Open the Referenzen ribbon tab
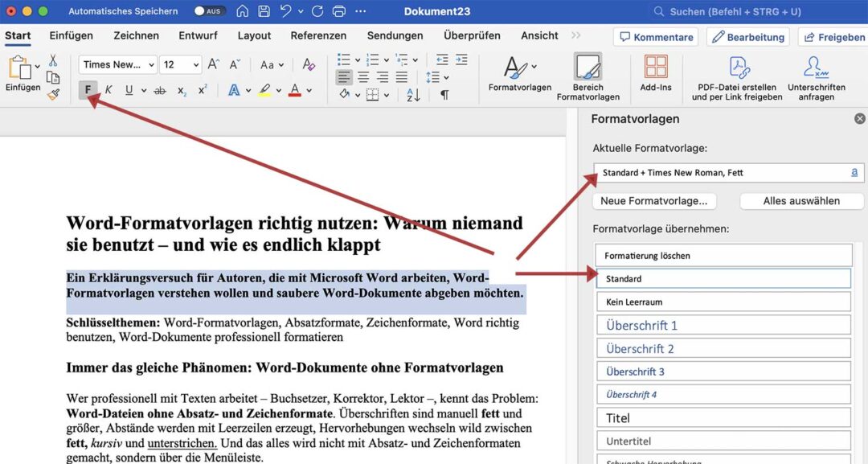Screen dimensions: 868x464 point(318,35)
